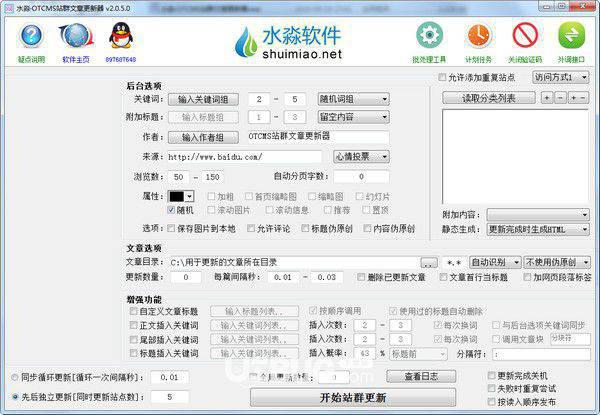Screen dimensions: 600x415
Task: Click the file filter field showing *.*
Action: 454,263
